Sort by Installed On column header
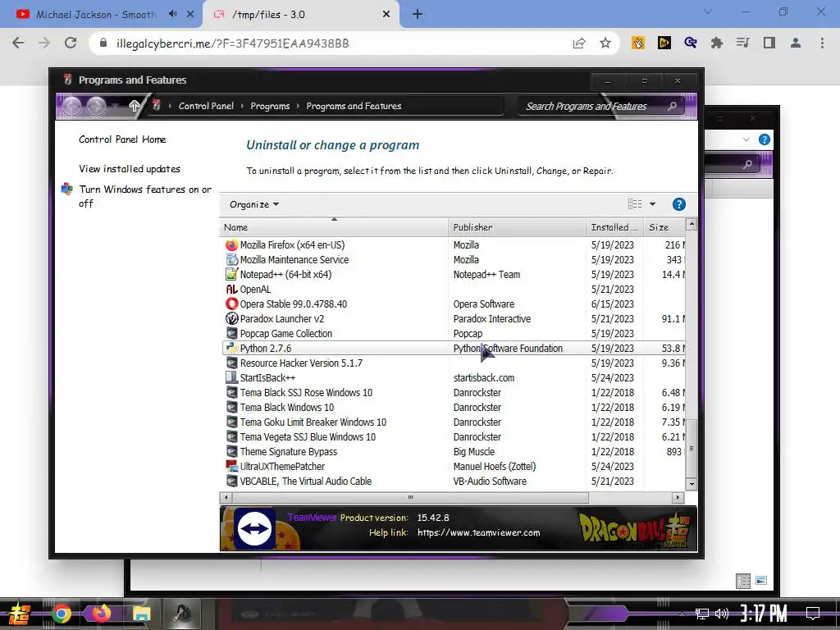This screenshot has width=840, height=630. pos(615,227)
